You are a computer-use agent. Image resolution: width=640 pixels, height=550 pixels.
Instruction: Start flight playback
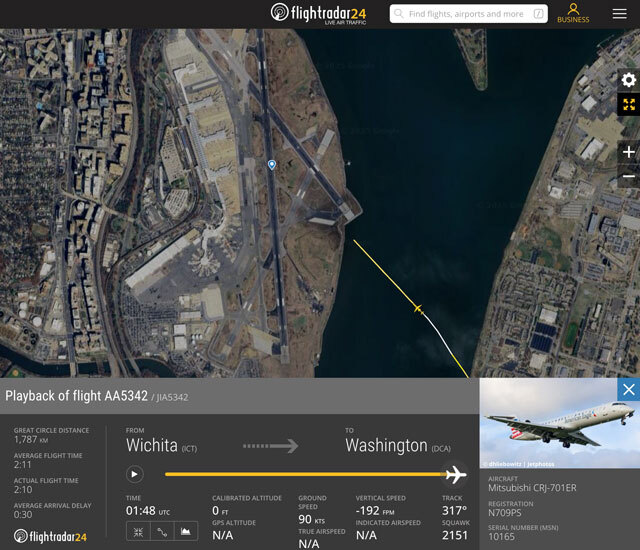134,474
